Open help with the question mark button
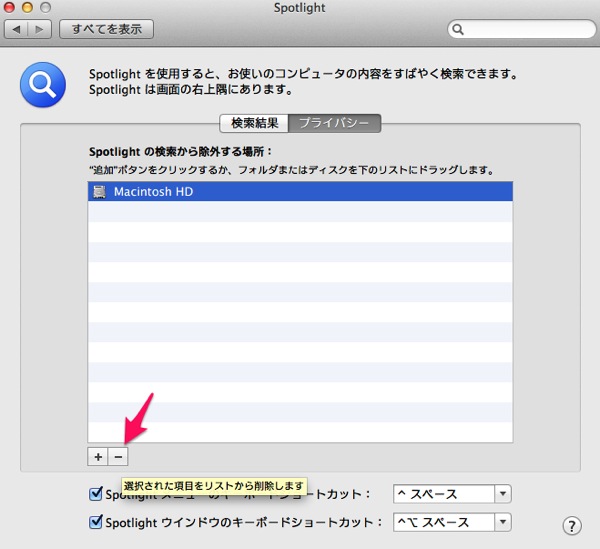 (572, 526)
